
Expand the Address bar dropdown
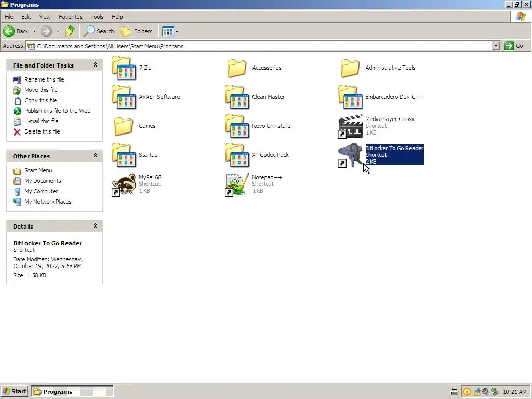[x=496, y=46]
